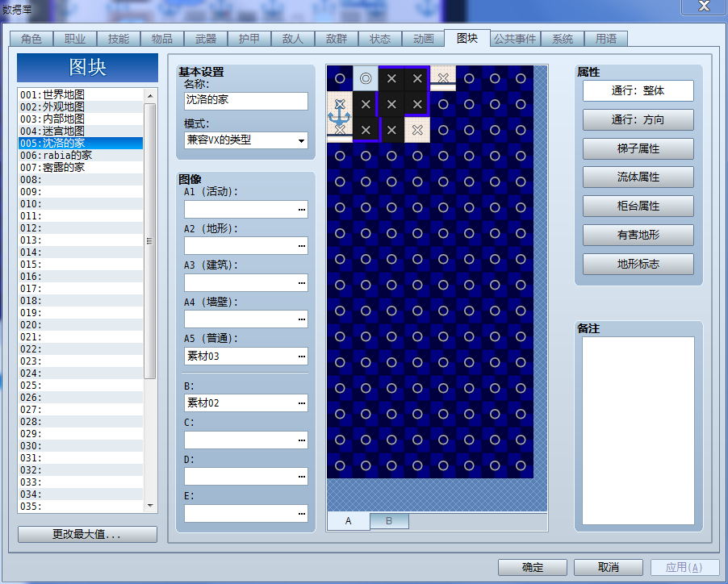Image resolution: width=728 pixels, height=584 pixels.
Task: Select 007:密露的家 in the tileset list
Action: coord(81,167)
